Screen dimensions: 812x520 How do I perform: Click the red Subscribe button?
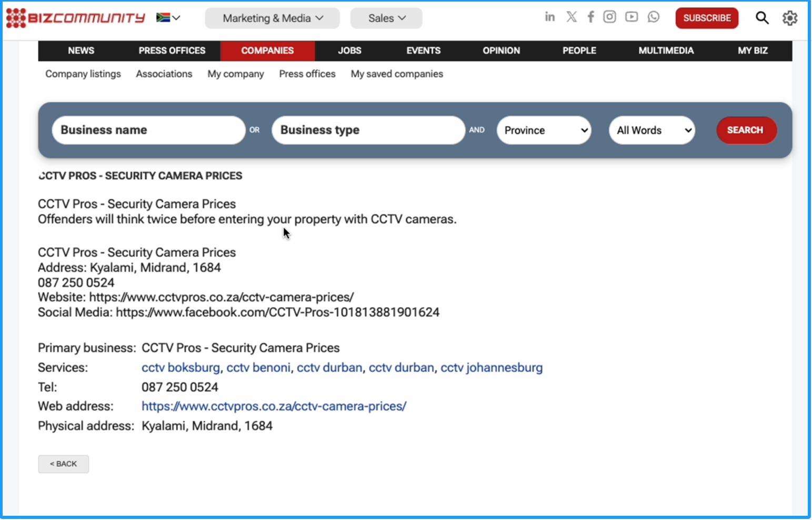[x=707, y=18]
